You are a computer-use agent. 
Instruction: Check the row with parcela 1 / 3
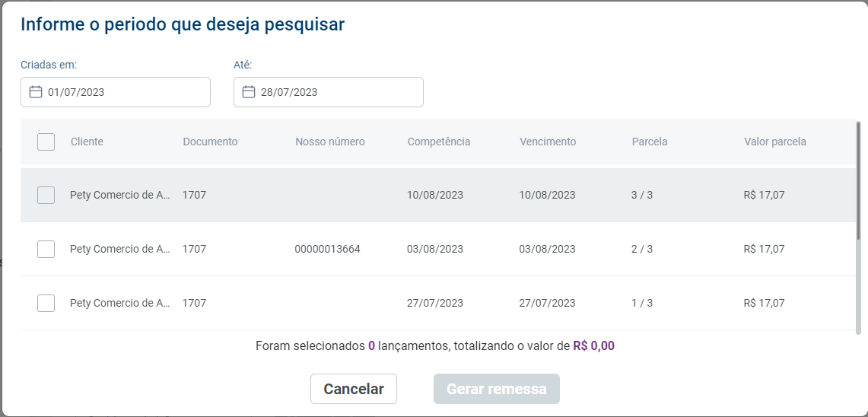click(46, 303)
